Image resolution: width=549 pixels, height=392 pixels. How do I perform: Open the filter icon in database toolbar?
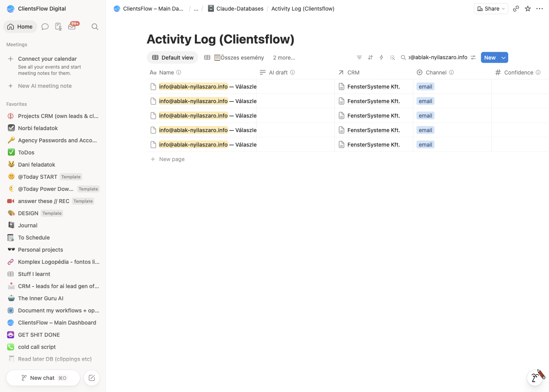click(359, 58)
